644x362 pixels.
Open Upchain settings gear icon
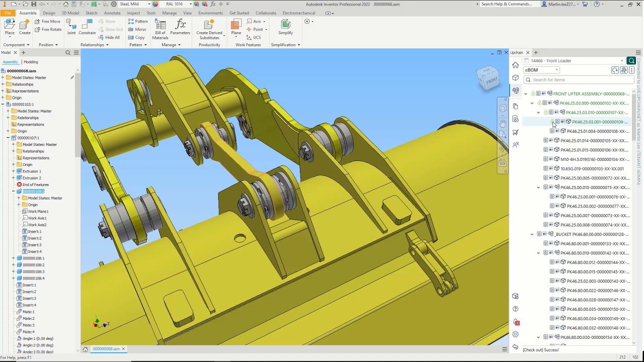click(515, 334)
